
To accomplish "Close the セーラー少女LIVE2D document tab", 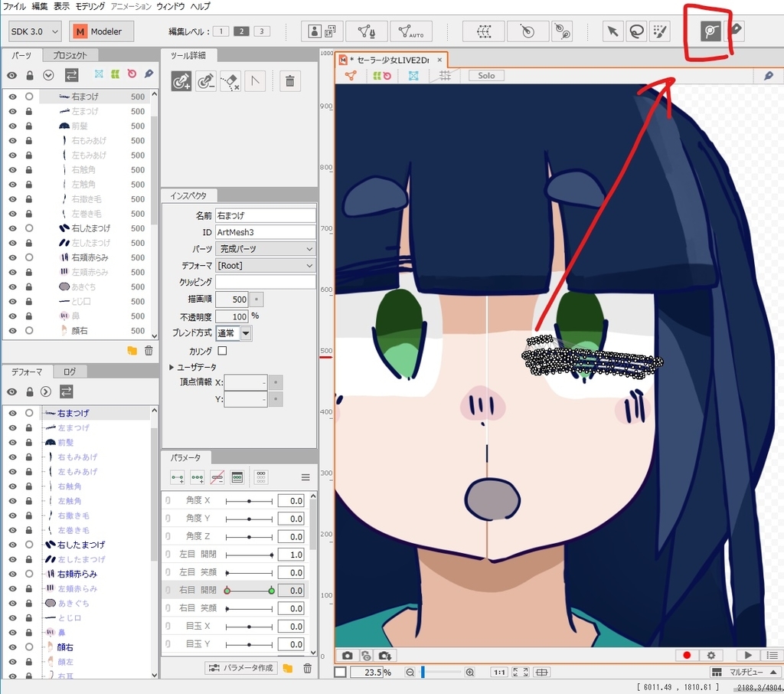I will coord(439,60).
